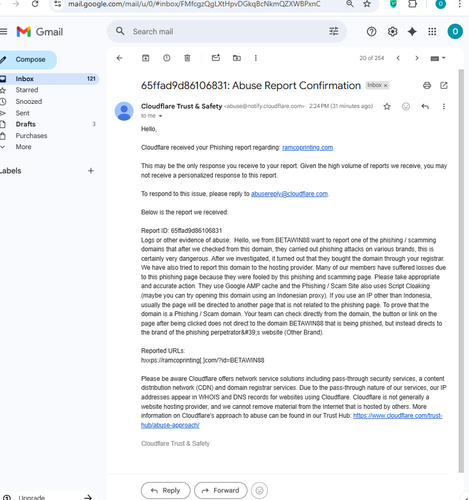This screenshot has width=469, height=500.
Task: Open the Gemini sparkle icon
Action: coord(412,32)
